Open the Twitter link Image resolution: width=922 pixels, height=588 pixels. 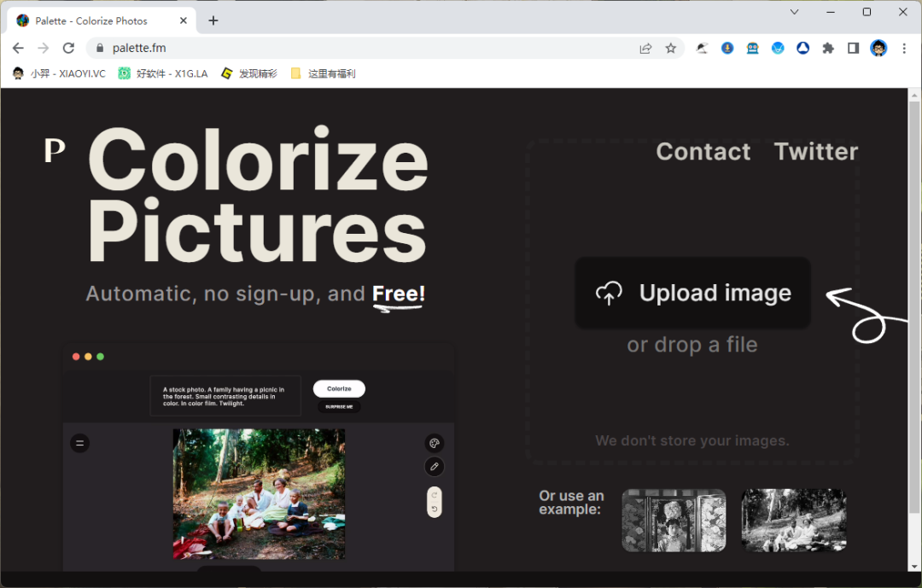coord(815,151)
